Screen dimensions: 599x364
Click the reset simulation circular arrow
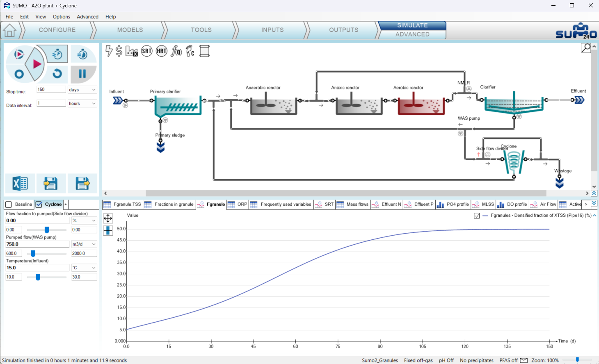click(x=57, y=74)
